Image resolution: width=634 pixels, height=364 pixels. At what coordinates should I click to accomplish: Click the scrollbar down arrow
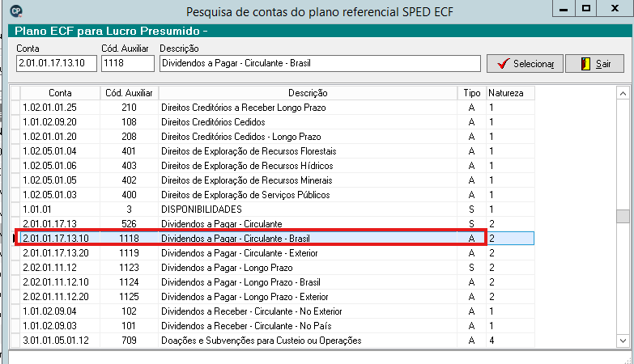(x=623, y=341)
